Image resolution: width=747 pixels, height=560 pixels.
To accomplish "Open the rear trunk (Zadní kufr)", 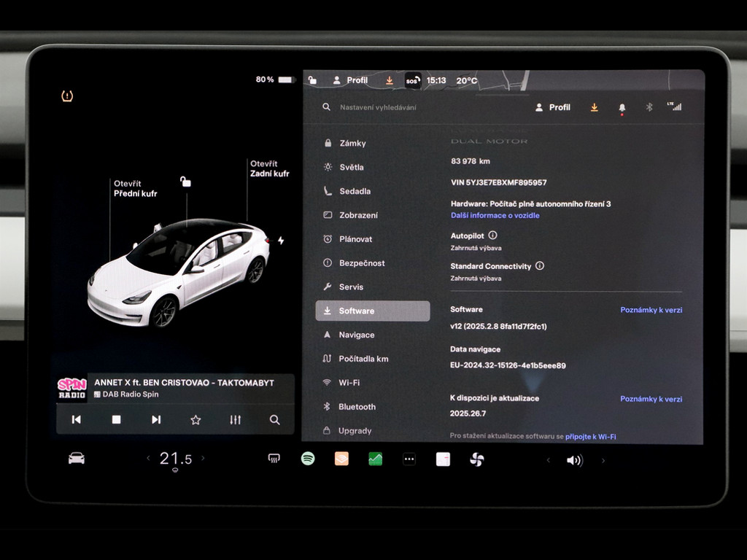I will point(270,168).
